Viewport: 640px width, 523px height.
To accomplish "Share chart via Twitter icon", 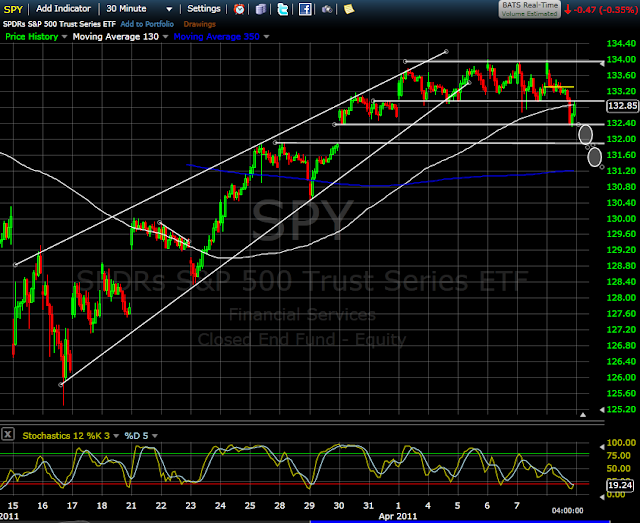I will 282,9.
